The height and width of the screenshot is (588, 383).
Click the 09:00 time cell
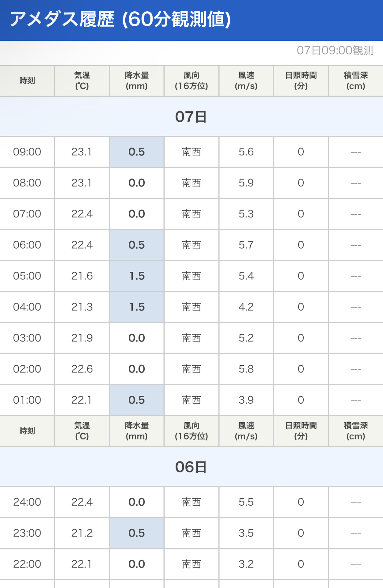point(27,152)
